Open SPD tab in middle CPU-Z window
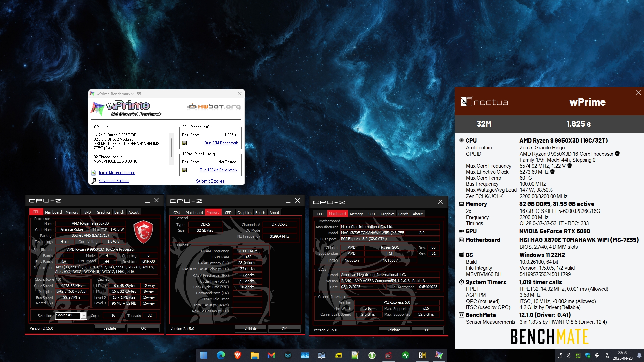 tap(228, 213)
